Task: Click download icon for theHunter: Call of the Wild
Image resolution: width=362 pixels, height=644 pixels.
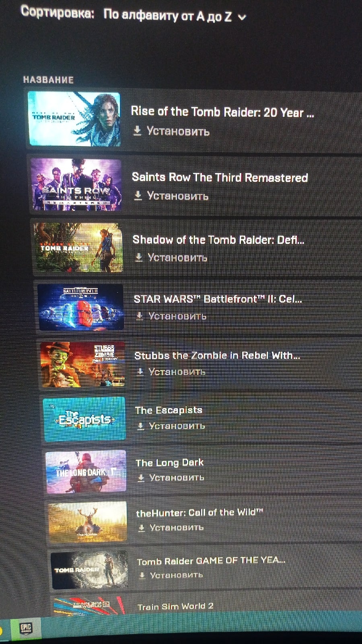Action: (141, 528)
